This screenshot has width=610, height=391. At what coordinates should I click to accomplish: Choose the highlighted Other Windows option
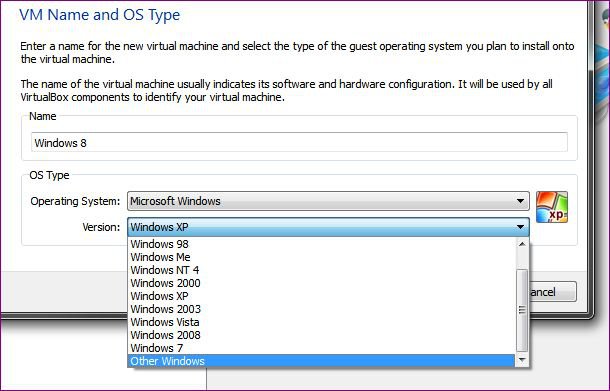(x=321, y=361)
